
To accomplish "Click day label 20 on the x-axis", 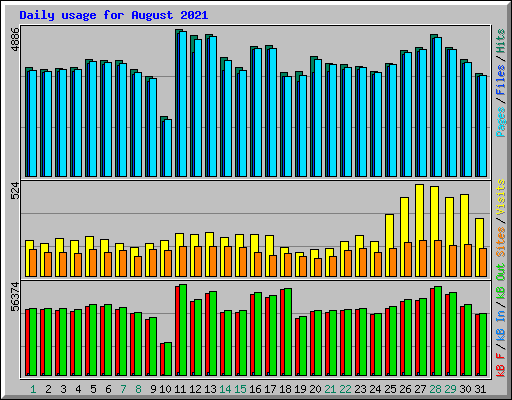I will (x=315, y=389).
